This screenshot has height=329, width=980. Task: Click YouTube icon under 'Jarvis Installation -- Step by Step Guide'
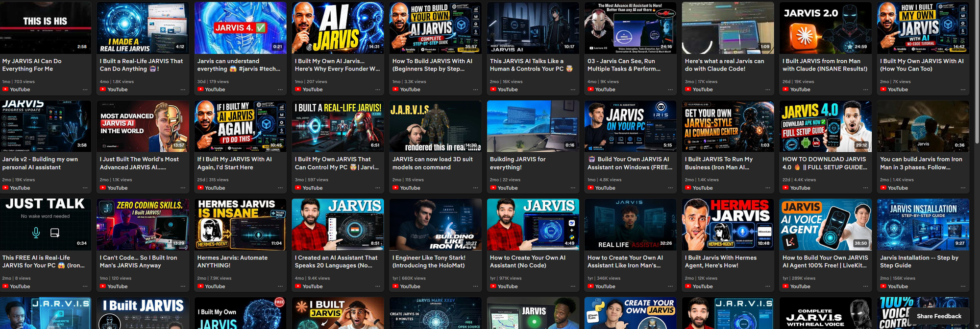pyautogui.click(x=883, y=286)
